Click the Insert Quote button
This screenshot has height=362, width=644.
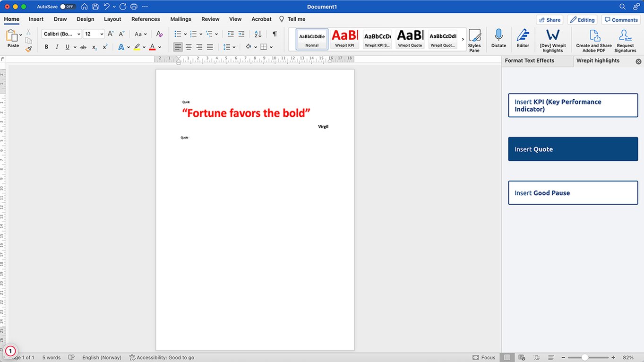[x=573, y=149]
